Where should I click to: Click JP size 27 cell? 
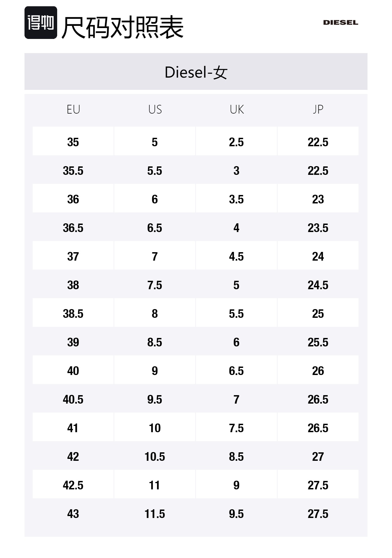(318, 457)
